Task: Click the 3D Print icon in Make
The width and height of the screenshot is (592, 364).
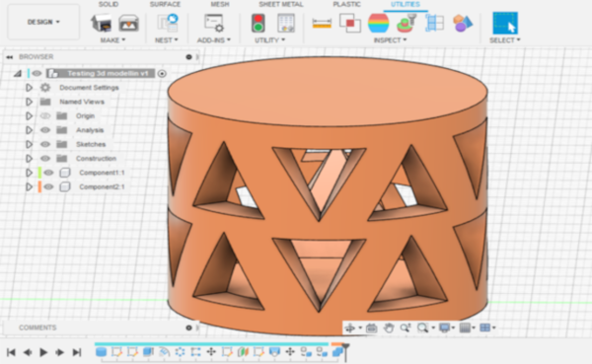Action: (102, 23)
